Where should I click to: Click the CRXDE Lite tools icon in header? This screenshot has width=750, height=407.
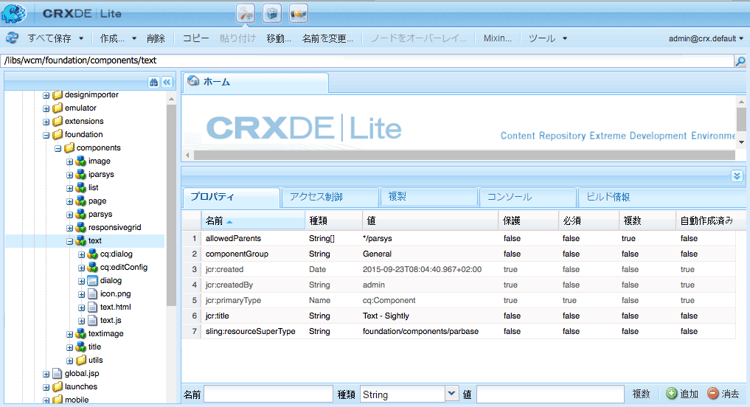[246, 13]
